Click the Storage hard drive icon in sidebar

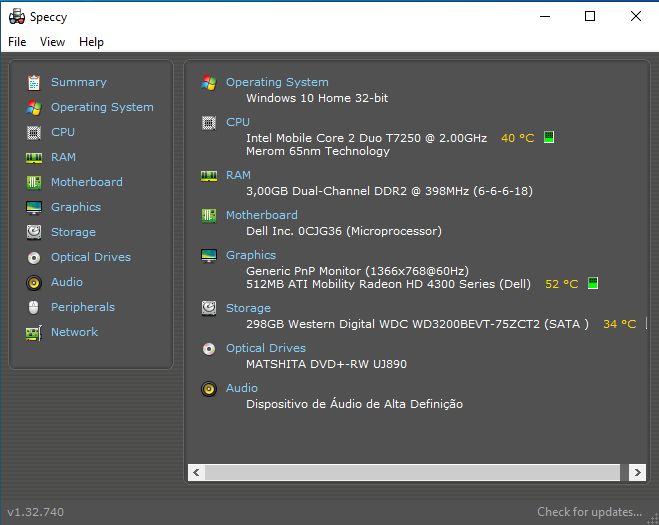tap(34, 232)
